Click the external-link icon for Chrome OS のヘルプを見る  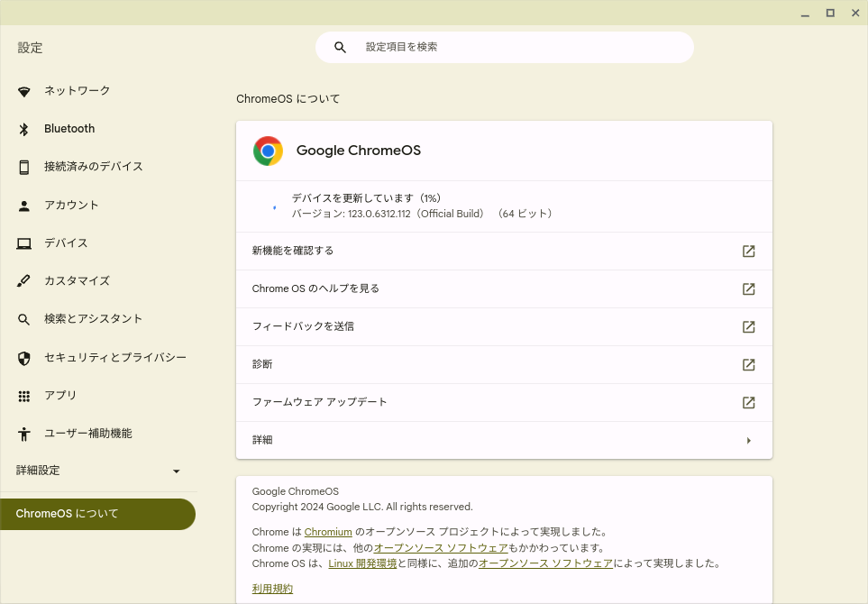pos(748,289)
